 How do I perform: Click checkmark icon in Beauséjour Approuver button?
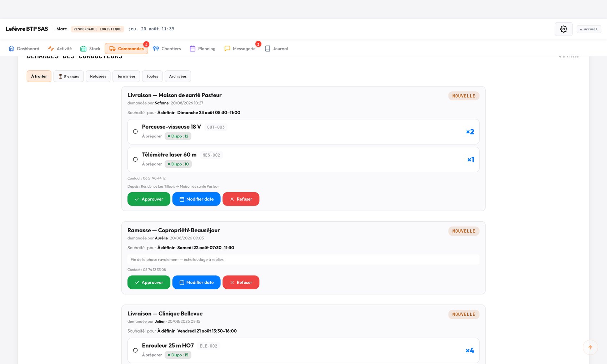[x=137, y=282]
